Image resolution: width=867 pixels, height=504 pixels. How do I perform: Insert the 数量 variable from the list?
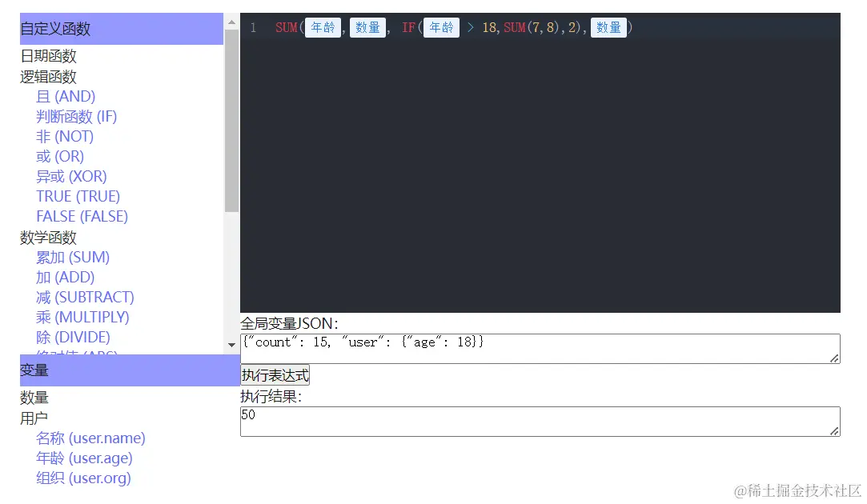click(34, 398)
